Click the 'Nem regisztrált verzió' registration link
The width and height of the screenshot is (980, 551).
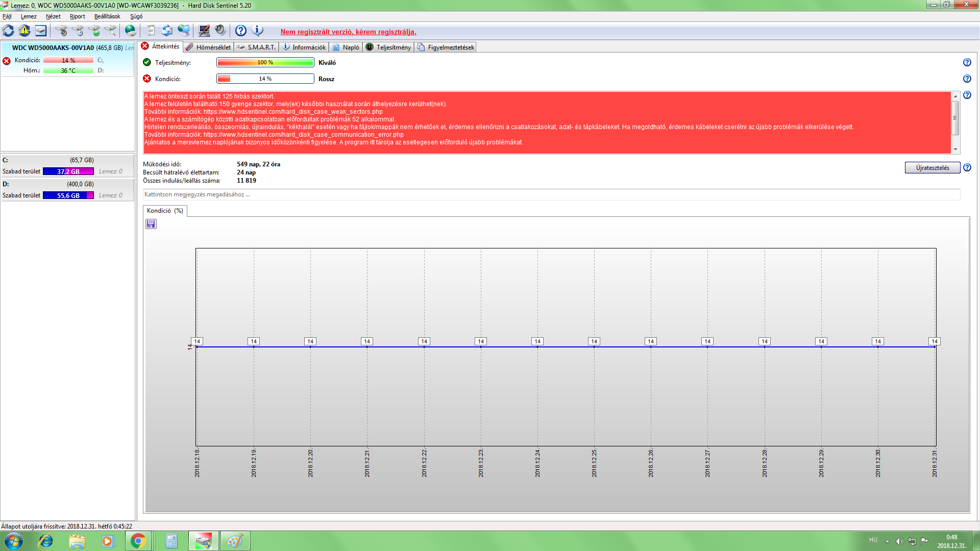348,32
